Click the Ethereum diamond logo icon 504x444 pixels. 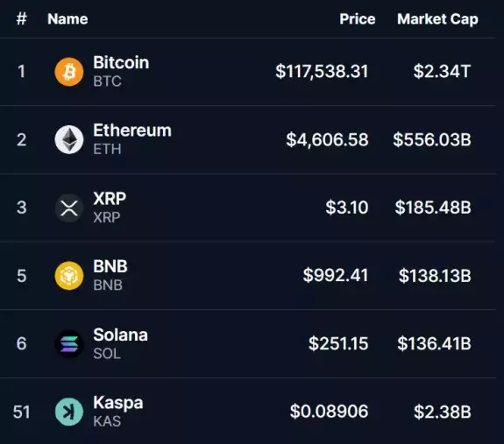[x=69, y=139]
